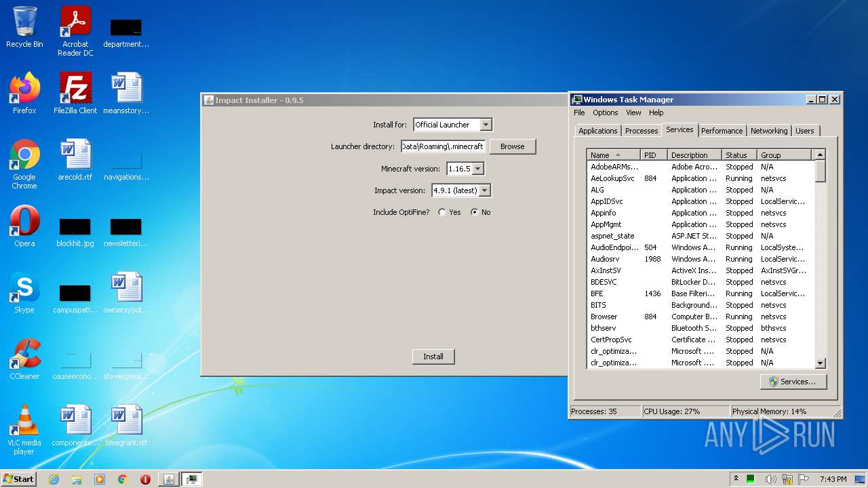The width and height of the screenshot is (868, 488).
Task: Show hidden system tray icons
Action: tap(736, 479)
